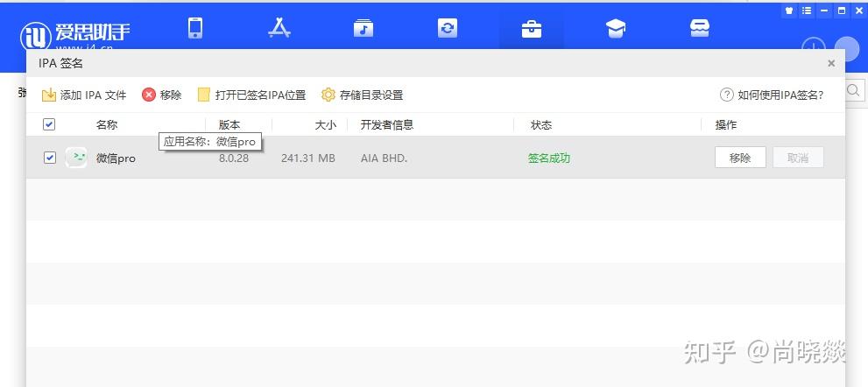Screen dimensions: 868x387
Task: Click the red 移除 toolbar button
Action: (162, 95)
